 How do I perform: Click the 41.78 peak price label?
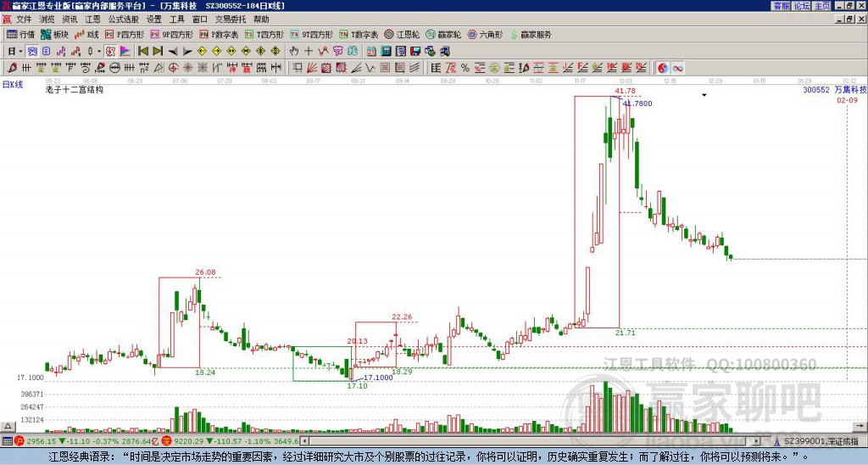coord(625,91)
